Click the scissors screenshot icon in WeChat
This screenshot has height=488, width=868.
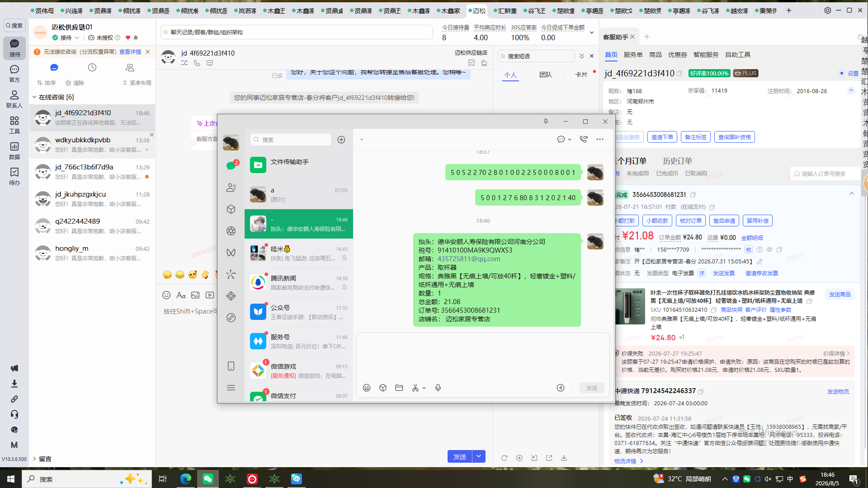(415, 388)
